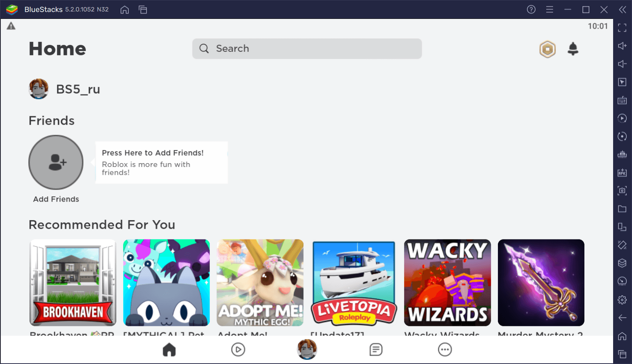Open BlueStacks settings gear icon
Image resolution: width=632 pixels, height=364 pixels.
coord(622,300)
